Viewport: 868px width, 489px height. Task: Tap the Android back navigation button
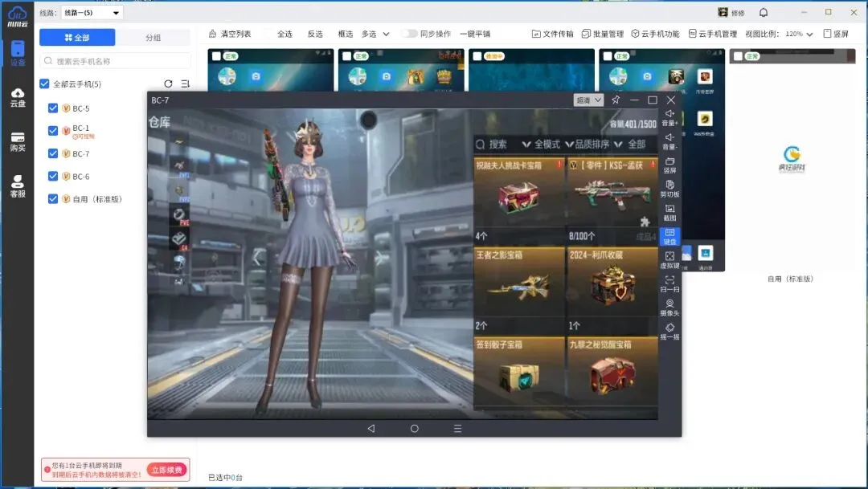371,428
